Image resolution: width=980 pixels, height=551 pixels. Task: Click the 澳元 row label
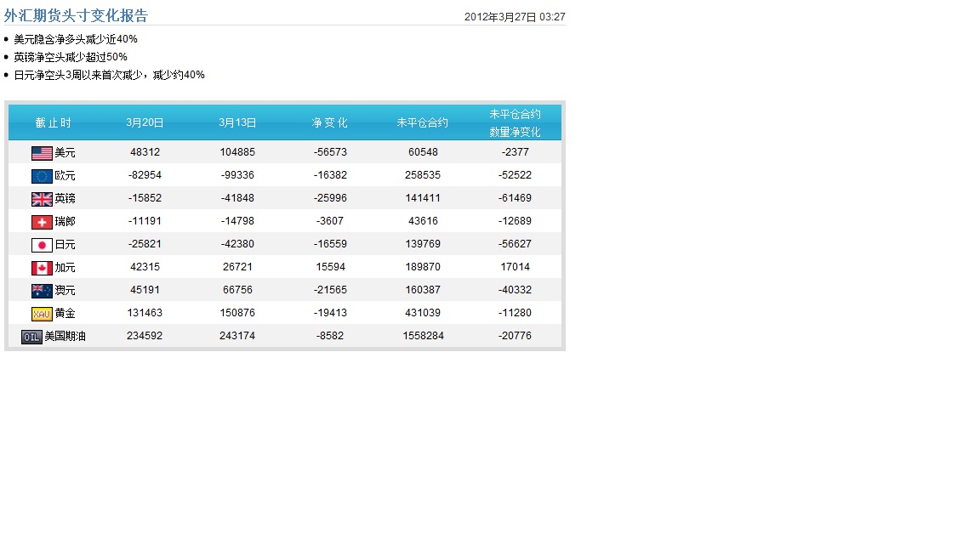65,291
